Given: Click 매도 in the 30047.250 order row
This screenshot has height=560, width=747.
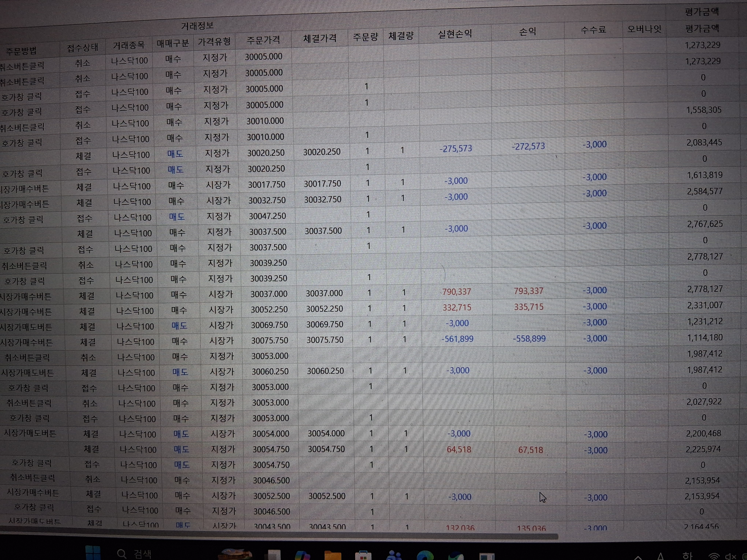Looking at the screenshot, I should 177,217.
